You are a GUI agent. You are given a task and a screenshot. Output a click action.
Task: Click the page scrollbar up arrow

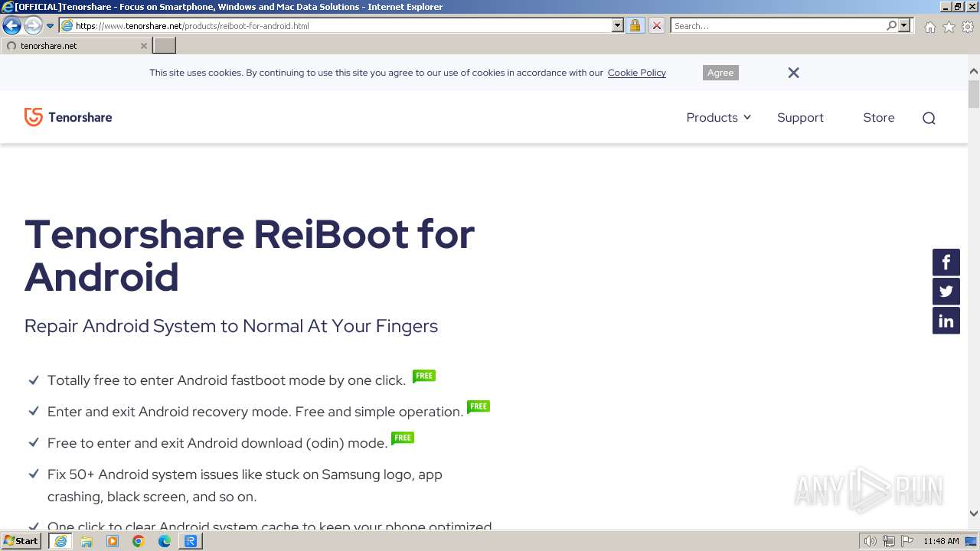[974, 71]
